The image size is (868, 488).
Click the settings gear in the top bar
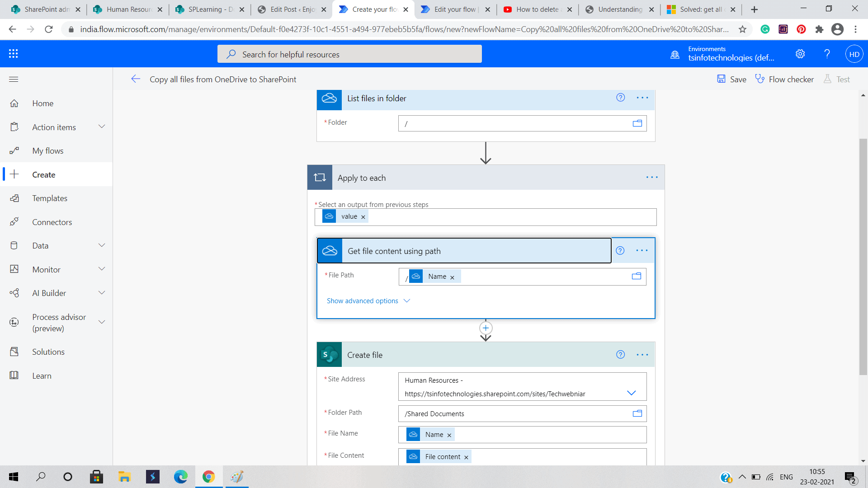800,54
